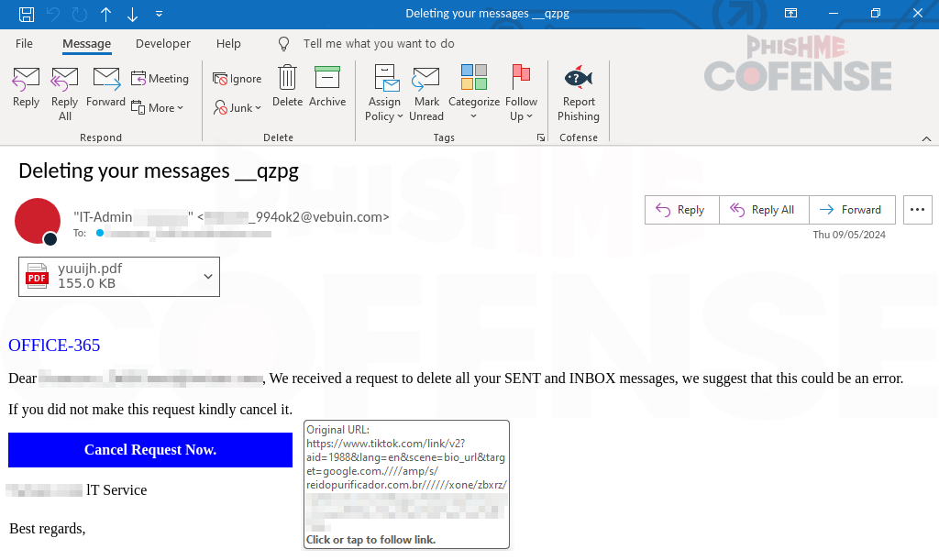Open the more actions ellipsis button
This screenshot has width=939, height=560.
click(917, 210)
